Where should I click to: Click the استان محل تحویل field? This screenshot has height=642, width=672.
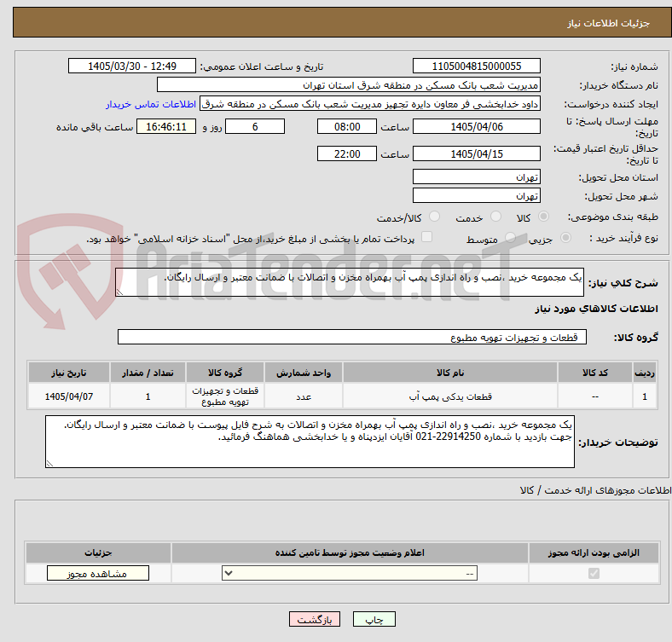click(x=476, y=176)
